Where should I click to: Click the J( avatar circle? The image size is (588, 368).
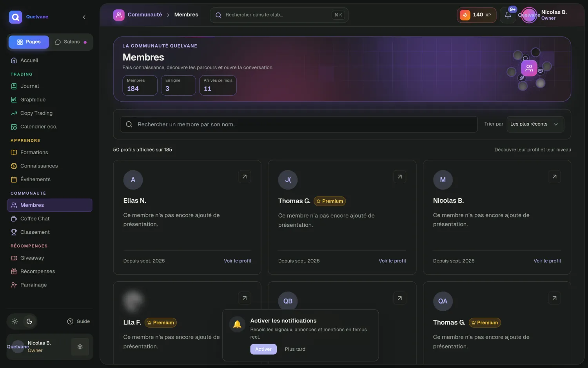click(x=288, y=180)
